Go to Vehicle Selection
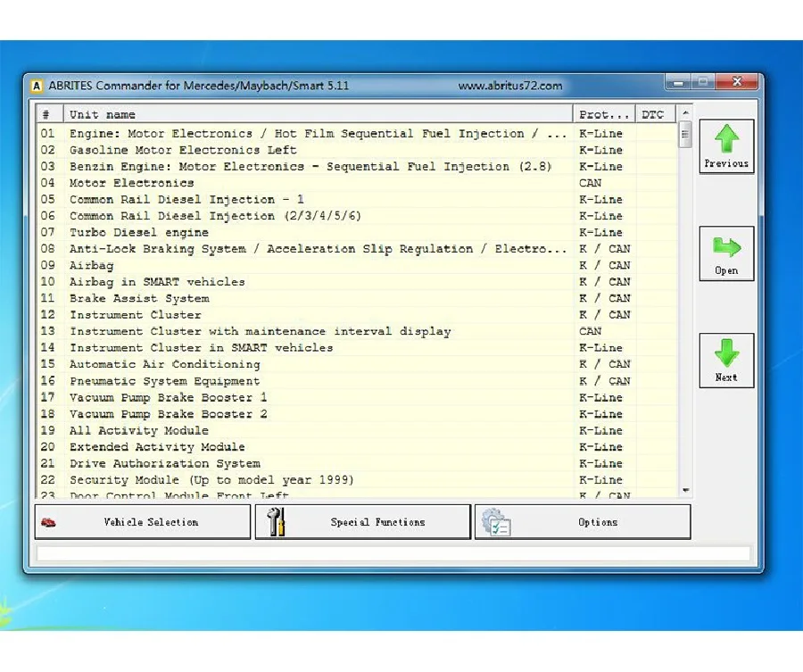The height and width of the screenshot is (672, 803). (x=143, y=522)
